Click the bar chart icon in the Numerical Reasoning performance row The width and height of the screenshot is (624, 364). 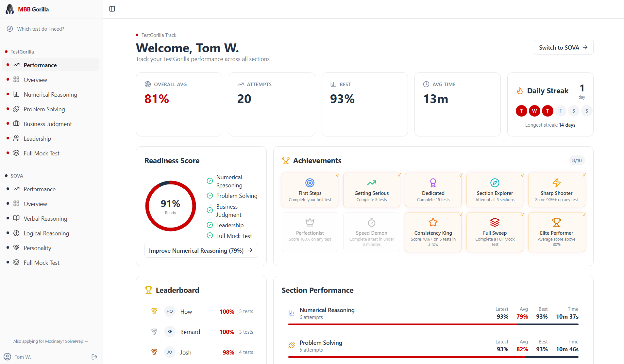tap(291, 313)
